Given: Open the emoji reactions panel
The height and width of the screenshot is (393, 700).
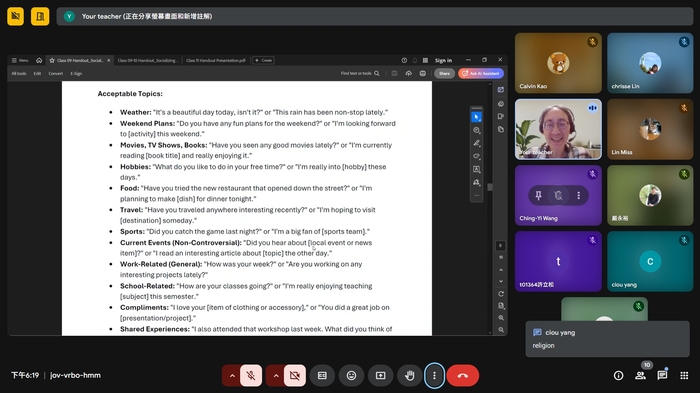Looking at the screenshot, I should pos(351,376).
